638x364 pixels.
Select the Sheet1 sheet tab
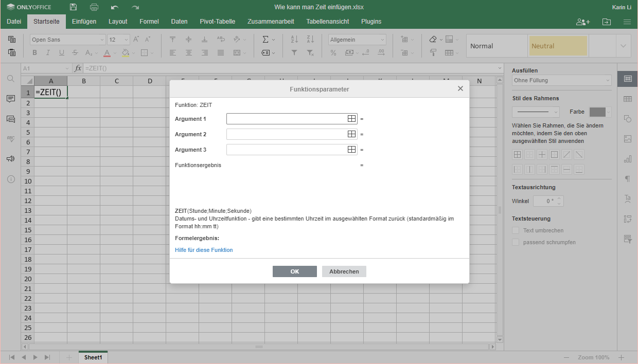[93, 357]
